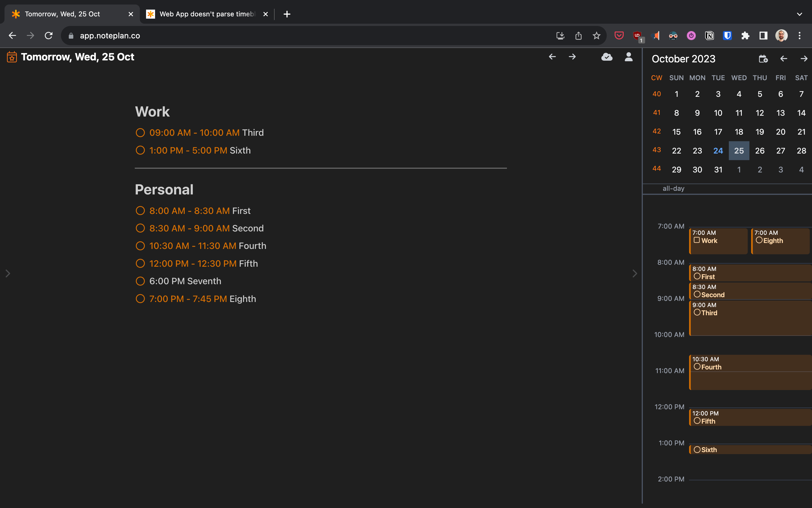Click the 7:00 PM - 7:45 PM time text
This screenshot has height=508, width=812.
[188, 299]
